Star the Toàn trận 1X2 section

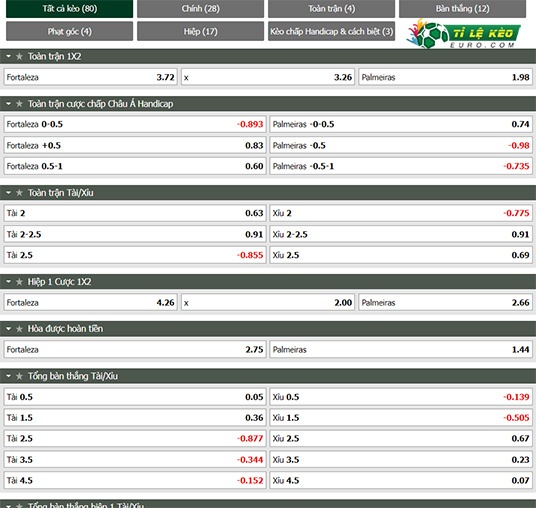pos(19,56)
